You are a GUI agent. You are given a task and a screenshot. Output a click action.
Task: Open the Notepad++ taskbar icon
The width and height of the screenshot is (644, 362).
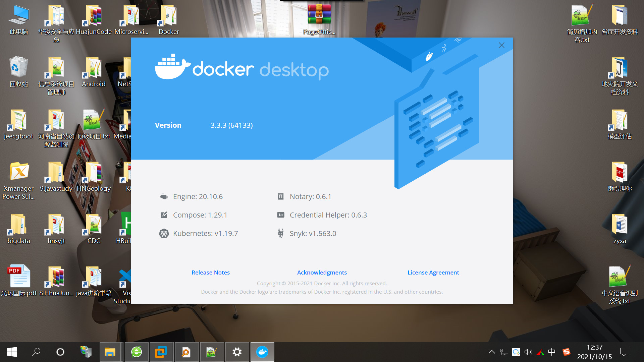(212, 352)
